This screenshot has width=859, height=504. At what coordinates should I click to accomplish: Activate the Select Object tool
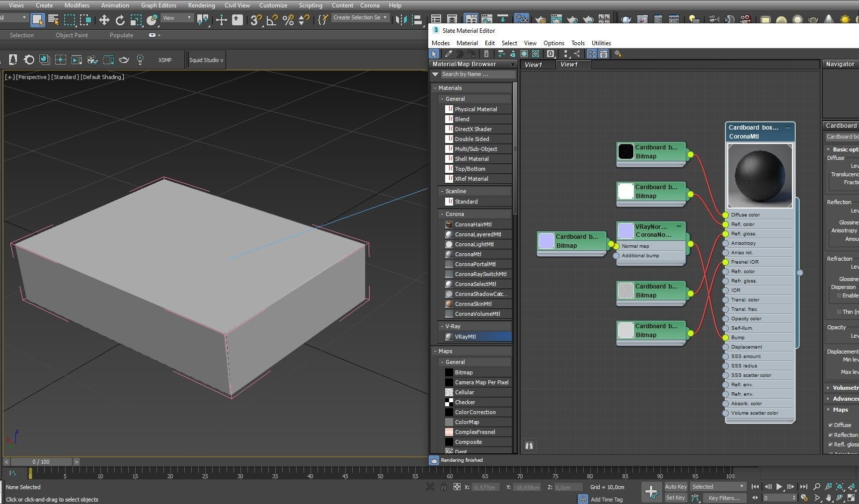(38, 20)
